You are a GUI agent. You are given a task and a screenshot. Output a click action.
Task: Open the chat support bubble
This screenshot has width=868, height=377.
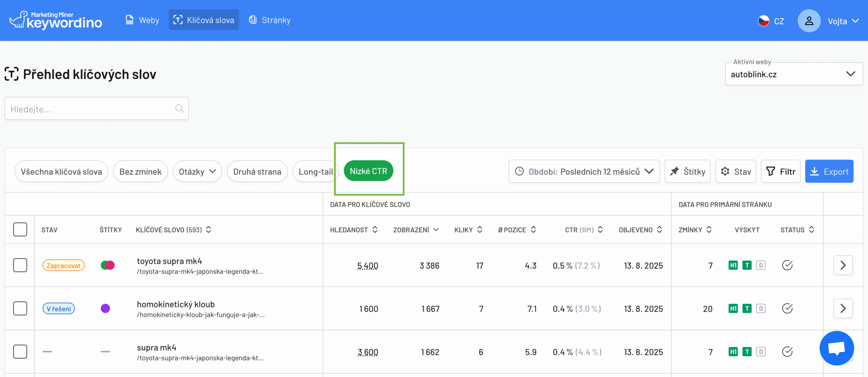(x=836, y=348)
